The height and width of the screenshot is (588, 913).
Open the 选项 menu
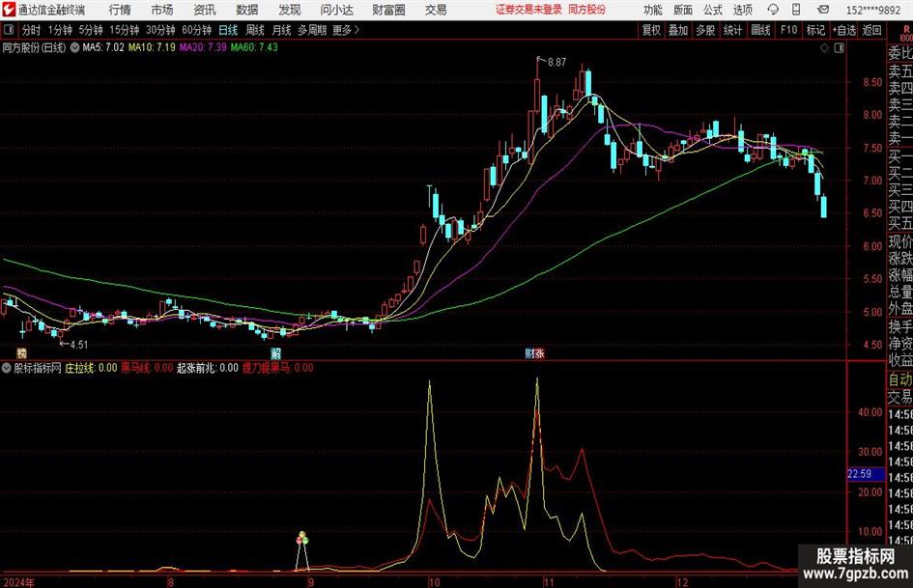(x=742, y=10)
